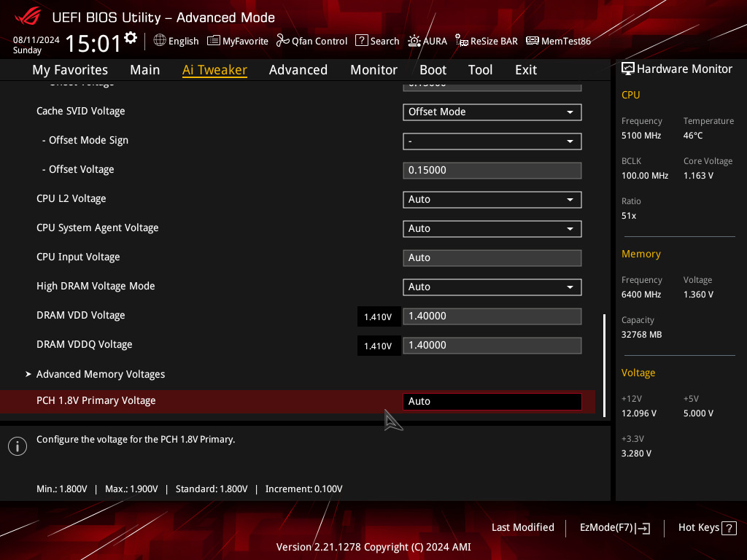Click the English language globe icon
Viewport: 747px width, 560px height.
pyautogui.click(x=160, y=41)
